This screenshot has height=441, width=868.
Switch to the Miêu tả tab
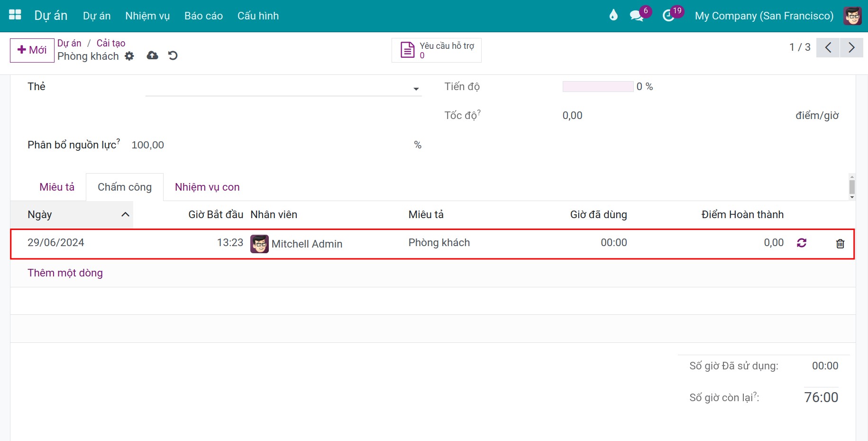coord(57,187)
